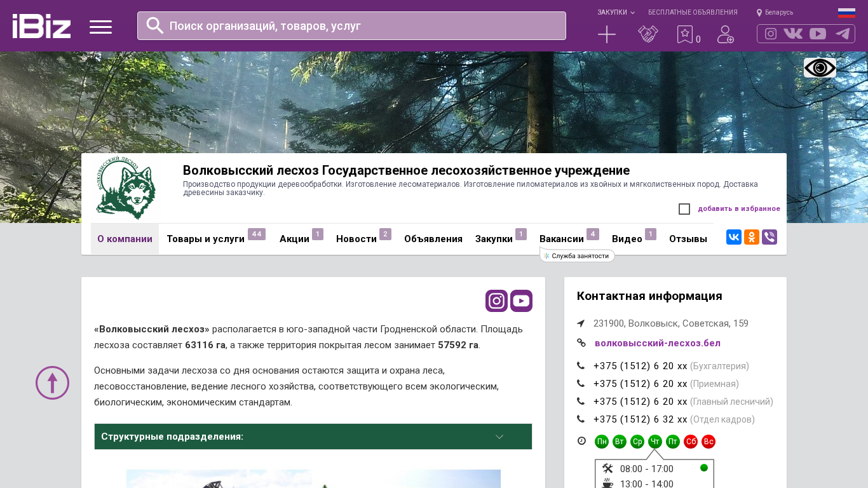Share via Viber icon
This screenshot has width=868, height=488.
(x=770, y=237)
